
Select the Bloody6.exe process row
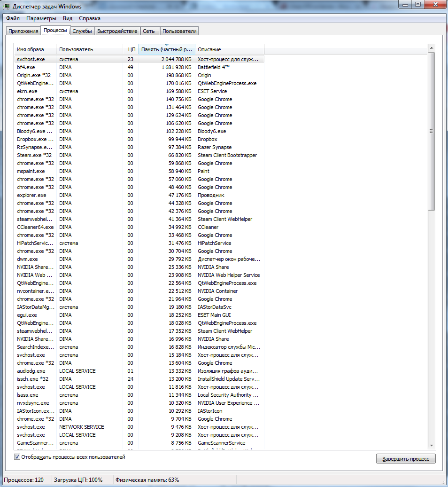pos(139,131)
